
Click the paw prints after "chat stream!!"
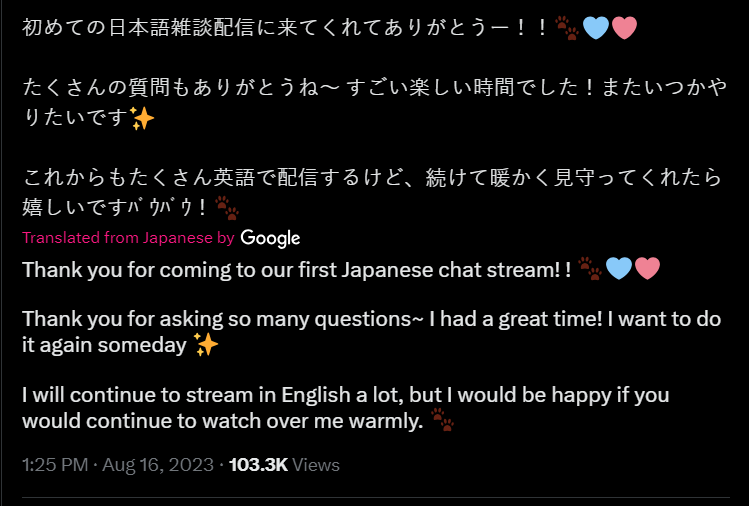tap(590, 268)
